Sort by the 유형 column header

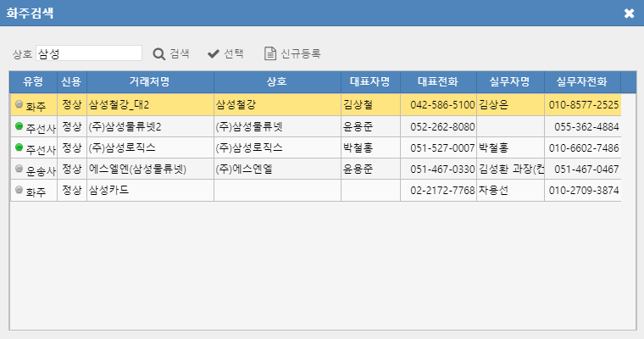coord(33,81)
